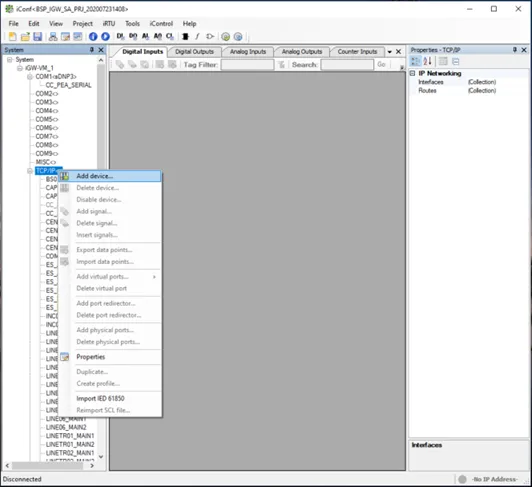Click the Go search button
532x487 pixels.
pyautogui.click(x=381, y=64)
